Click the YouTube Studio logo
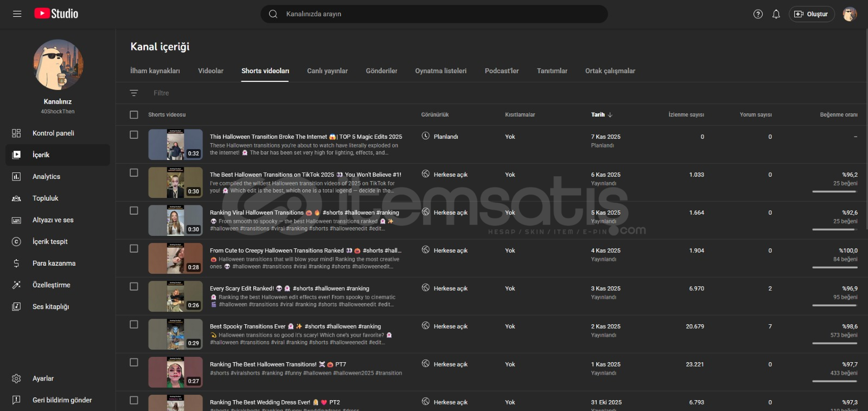Image resolution: width=868 pixels, height=411 pixels. tap(56, 14)
